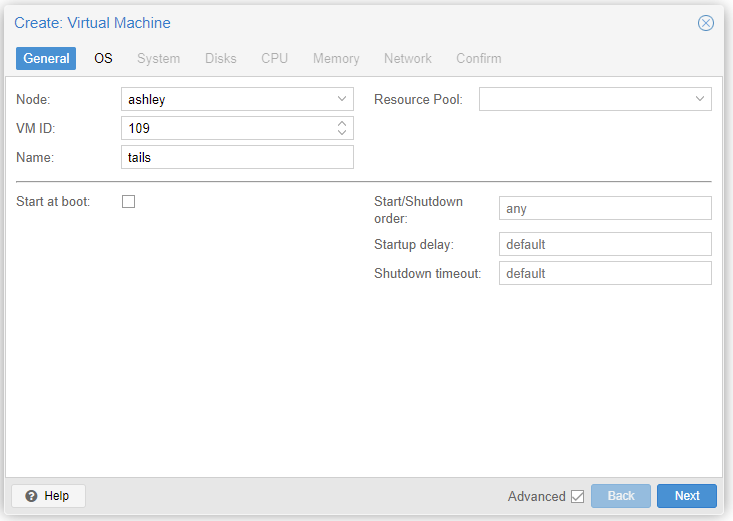
Task: Open the CPU tab
Action: pos(274,58)
